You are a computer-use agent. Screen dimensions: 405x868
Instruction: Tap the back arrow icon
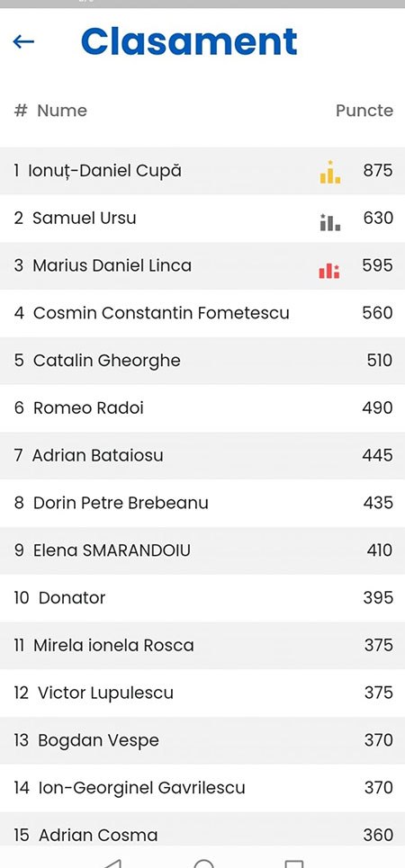point(23,41)
